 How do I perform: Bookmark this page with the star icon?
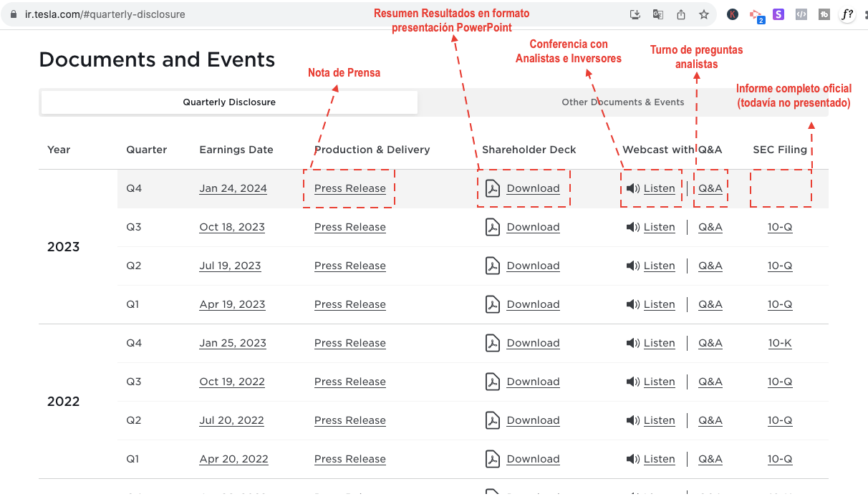[704, 14]
